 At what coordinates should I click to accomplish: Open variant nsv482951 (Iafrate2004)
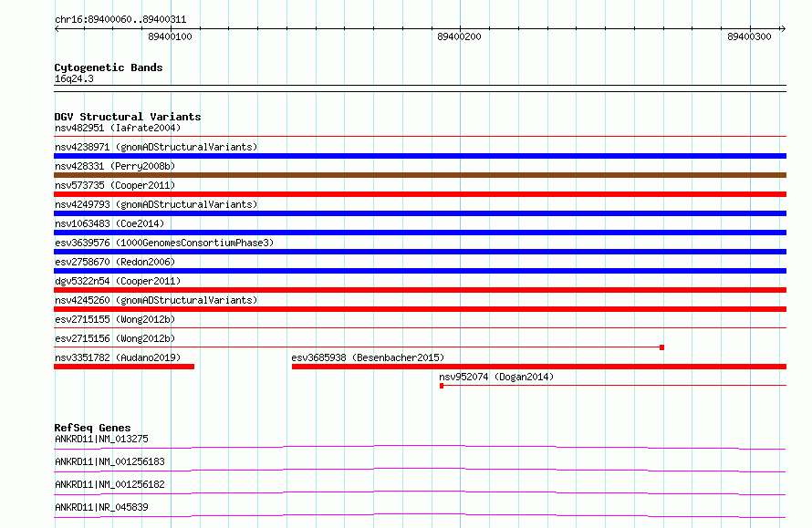click(118, 128)
